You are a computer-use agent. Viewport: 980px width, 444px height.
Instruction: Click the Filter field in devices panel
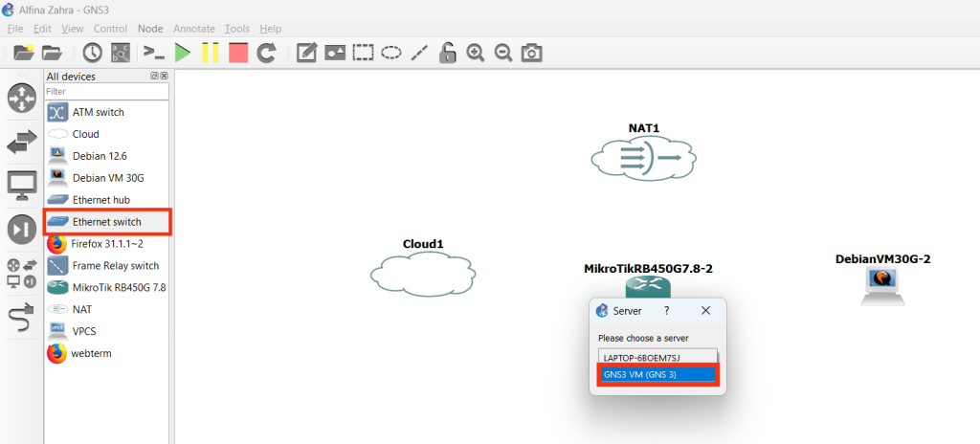point(106,92)
